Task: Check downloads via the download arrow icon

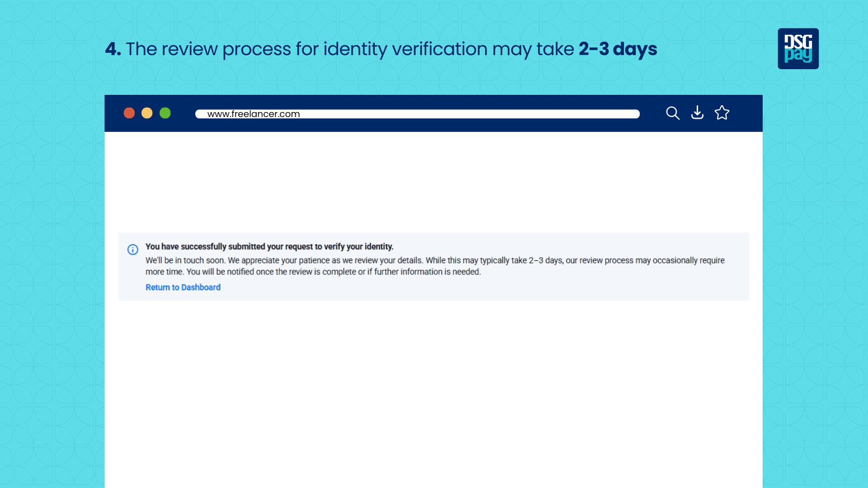Action: pos(697,113)
